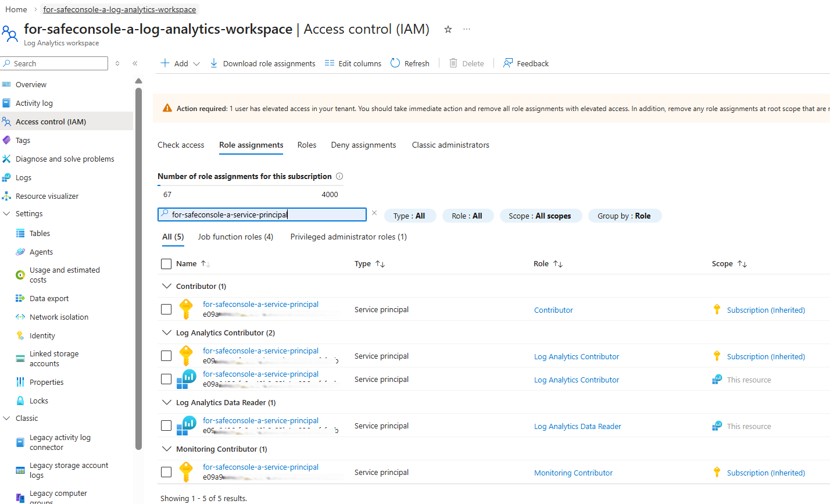830x504 pixels.
Task: Collapse Monitoring Contributor (1) group
Action: 167,449
